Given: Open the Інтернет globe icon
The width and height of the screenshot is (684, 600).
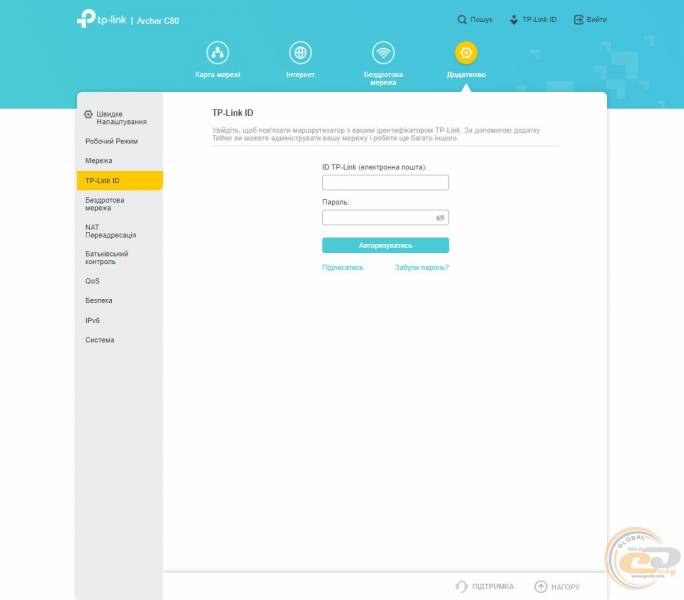Looking at the screenshot, I should pos(301,53).
